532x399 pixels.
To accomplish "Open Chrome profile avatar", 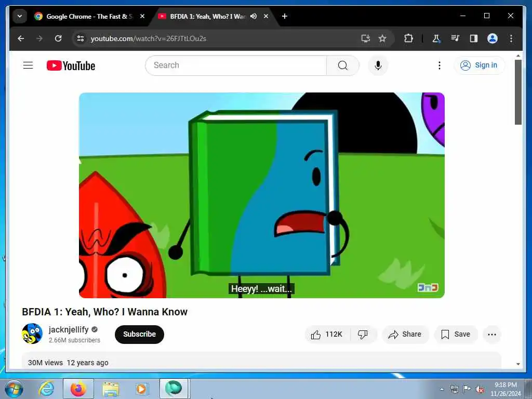I will [x=493, y=38].
